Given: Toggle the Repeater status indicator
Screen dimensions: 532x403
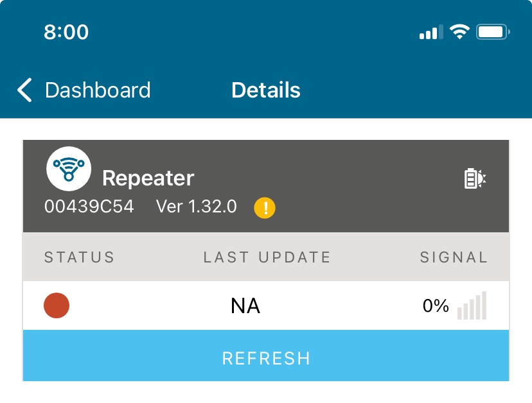Looking at the screenshot, I should tap(56, 306).
